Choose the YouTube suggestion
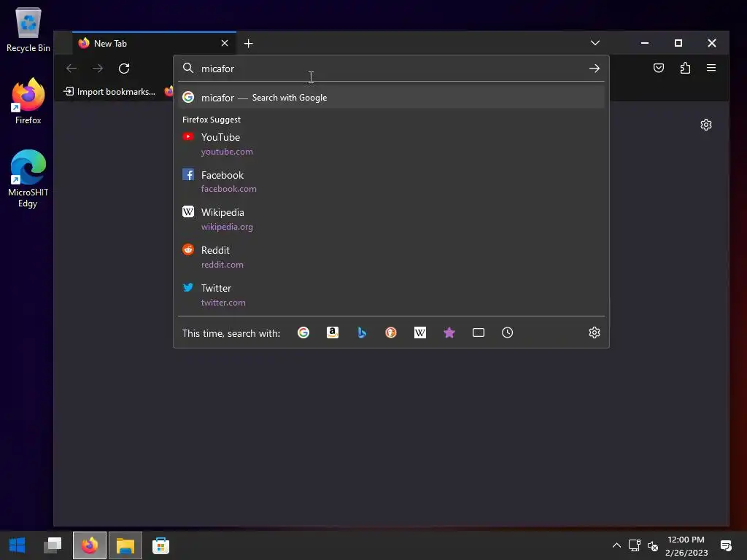The width and height of the screenshot is (747, 560). [x=391, y=144]
